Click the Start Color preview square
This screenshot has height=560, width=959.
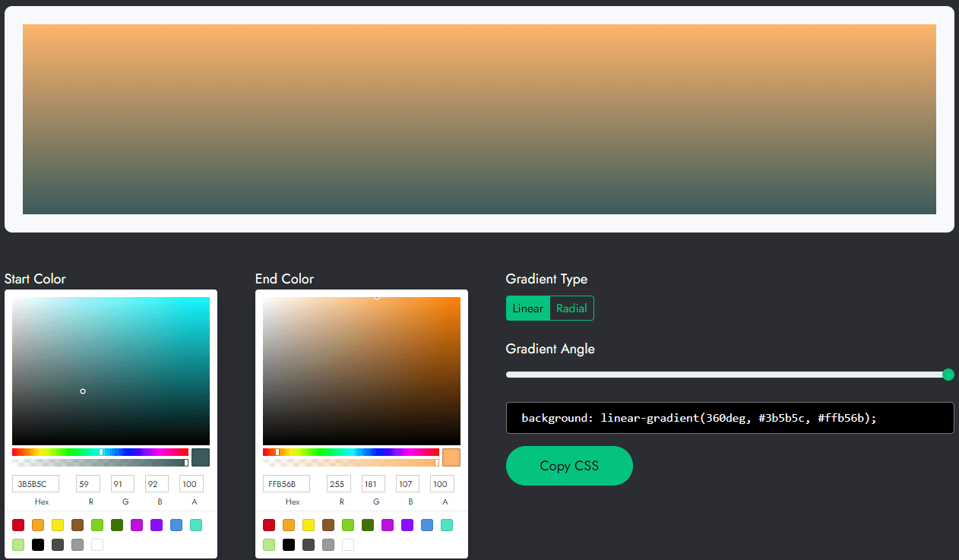[x=200, y=457]
